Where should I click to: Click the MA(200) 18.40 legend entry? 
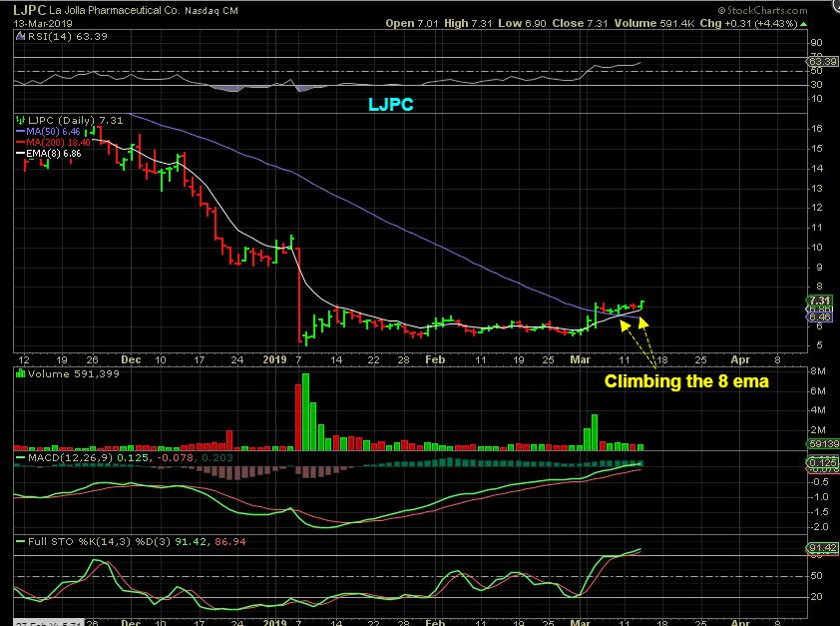[59, 143]
